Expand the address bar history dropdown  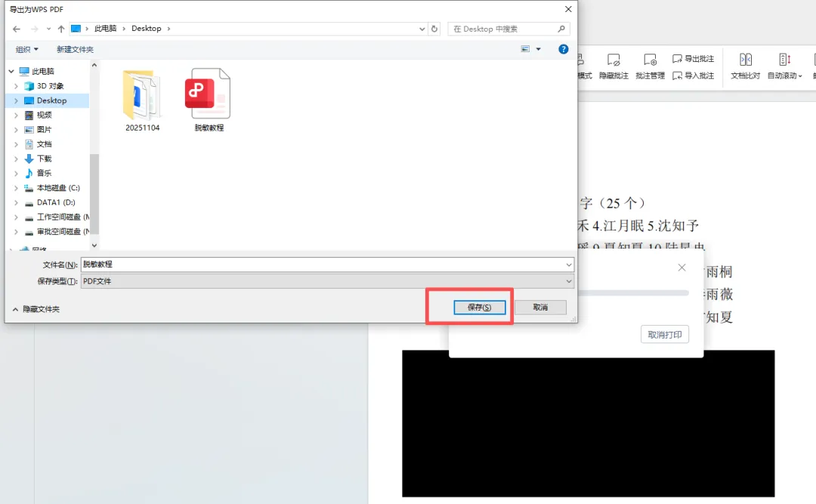(422, 29)
